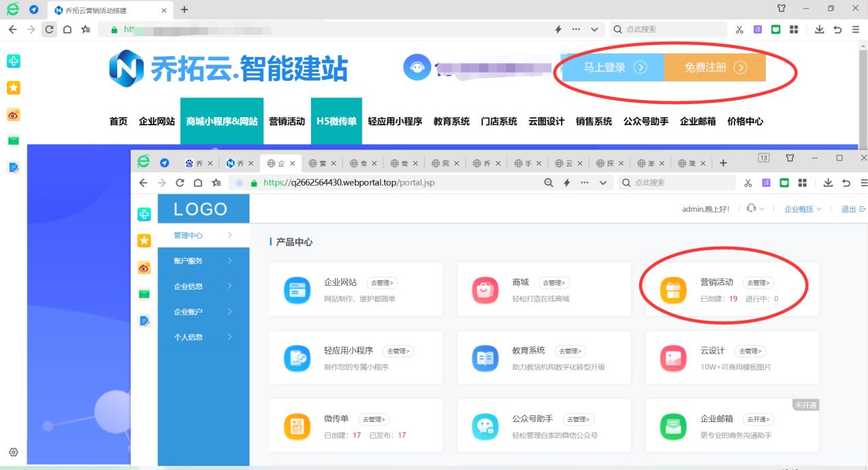
Task: Click the 马上登录 button
Action: tap(612, 67)
